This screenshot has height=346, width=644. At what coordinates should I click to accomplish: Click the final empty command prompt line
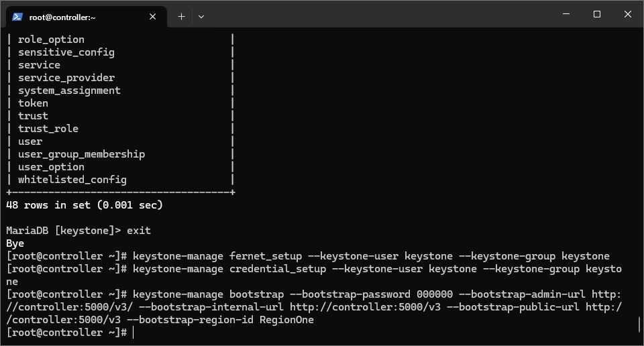click(70, 333)
